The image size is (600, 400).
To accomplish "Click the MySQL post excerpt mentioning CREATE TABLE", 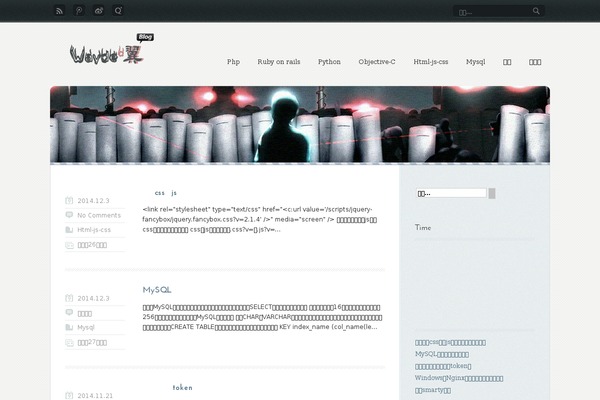I will tap(262, 317).
